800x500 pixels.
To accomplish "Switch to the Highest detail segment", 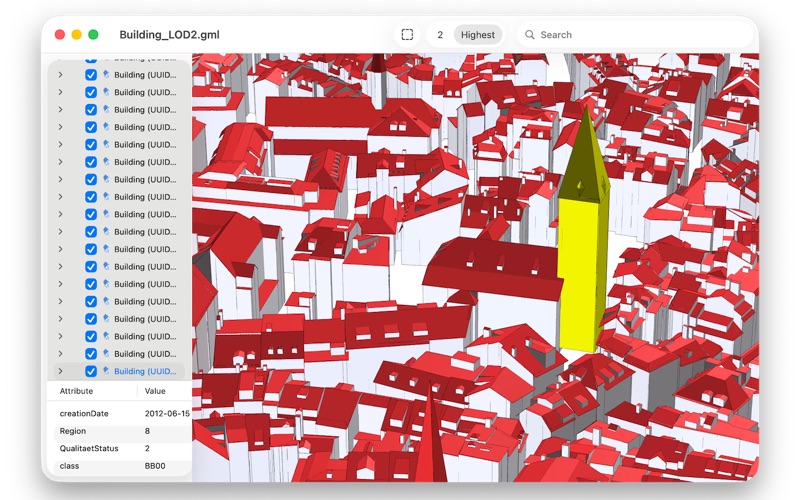I will pyautogui.click(x=478, y=35).
